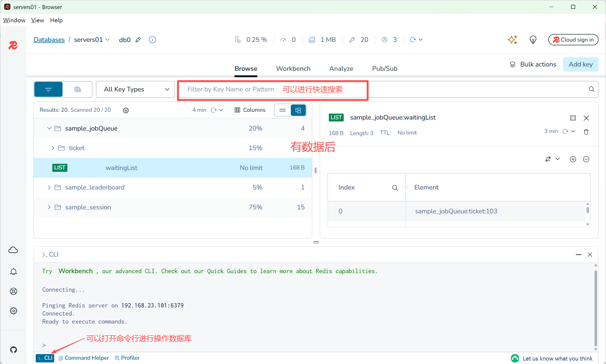The height and width of the screenshot is (364, 606).
Task: Toggle the Search by Values mode button
Action: click(78, 89)
